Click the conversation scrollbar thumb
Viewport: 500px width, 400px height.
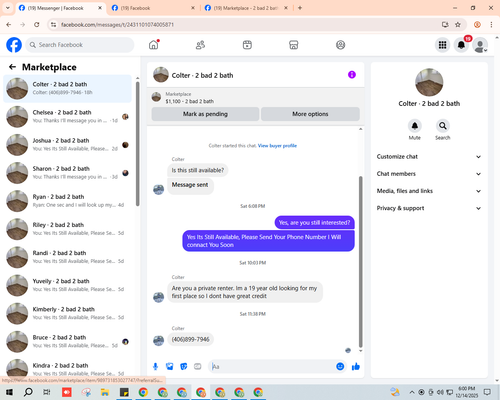(360, 262)
